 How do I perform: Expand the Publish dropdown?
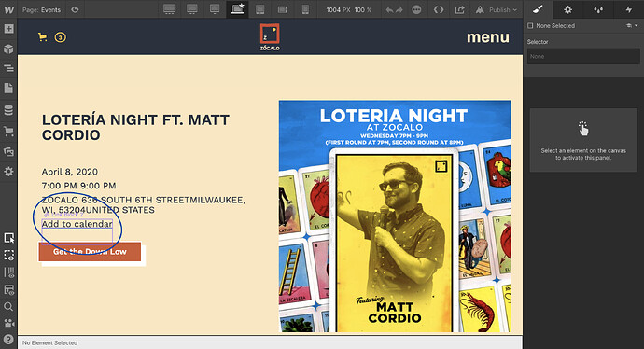click(497, 9)
